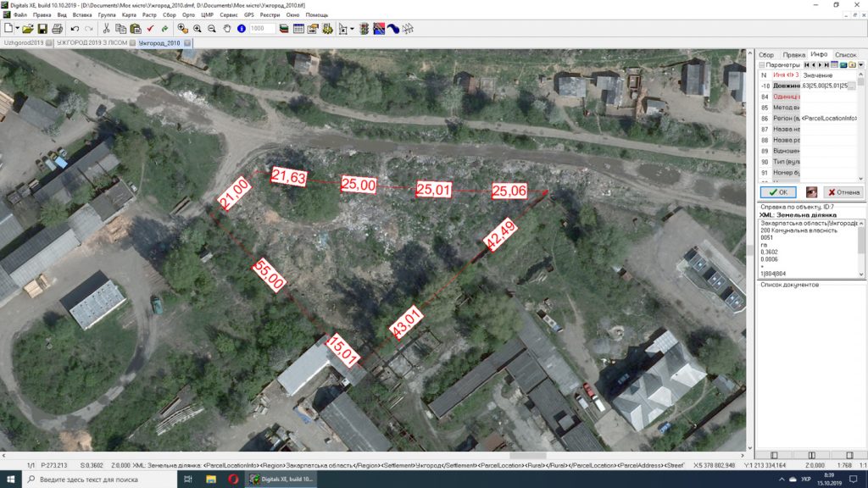The height and width of the screenshot is (488, 868).
Task: Select the scissors Cut icon
Action: pyautogui.click(x=107, y=29)
